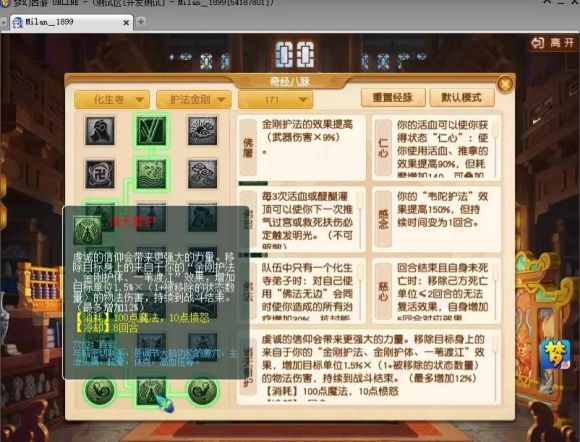Select the 仁心 skill description card
580x442 pixels.
(x=437, y=148)
